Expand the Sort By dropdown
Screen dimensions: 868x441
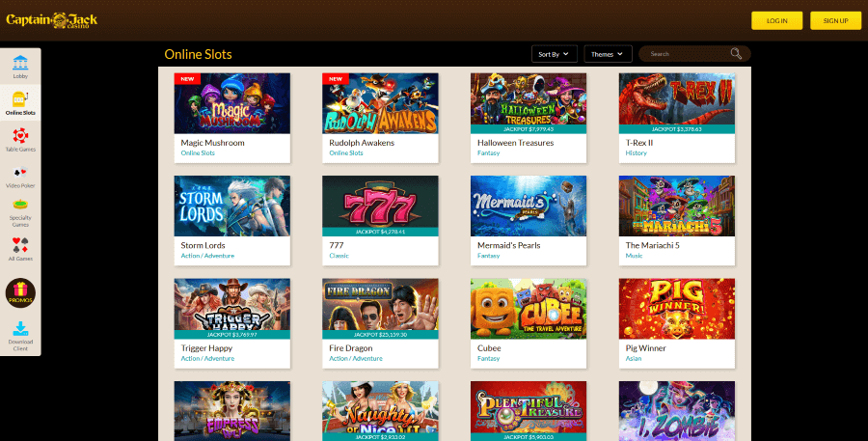pyautogui.click(x=555, y=54)
